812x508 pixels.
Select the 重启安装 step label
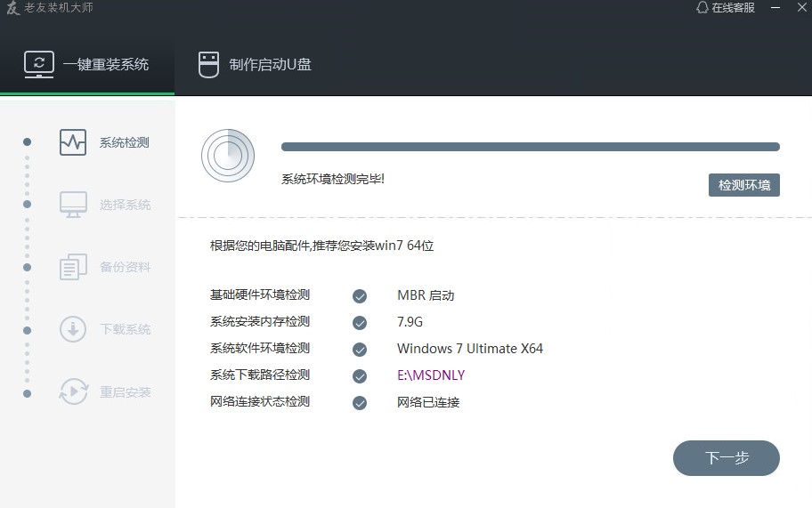pos(125,392)
